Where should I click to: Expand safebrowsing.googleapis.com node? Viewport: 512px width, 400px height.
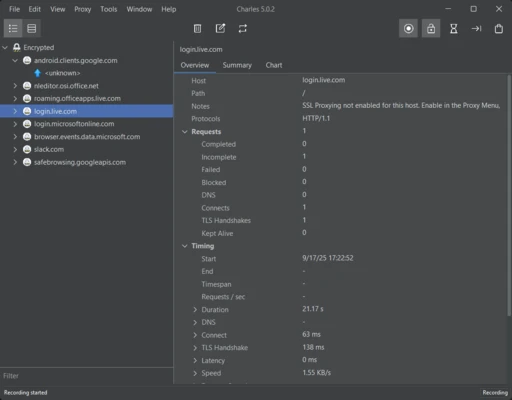point(15,162)
